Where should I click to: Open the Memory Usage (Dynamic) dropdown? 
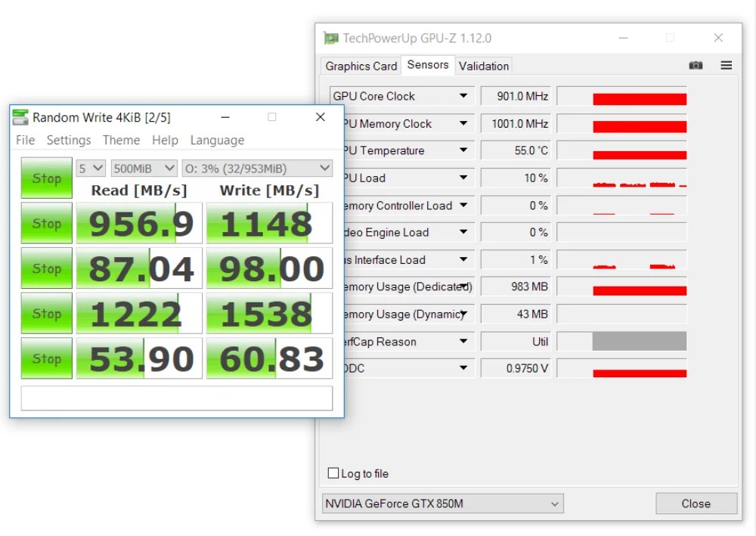[x=464, y=314]
